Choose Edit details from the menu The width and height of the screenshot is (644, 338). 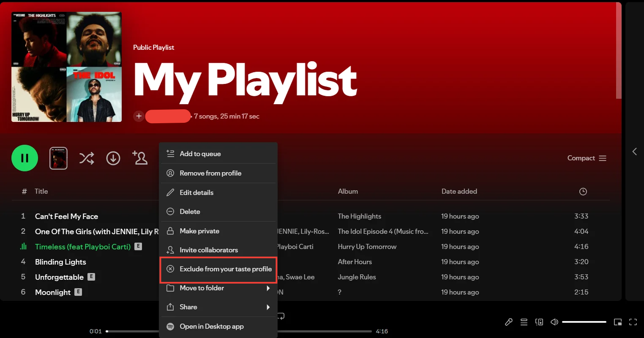pyautogui.click(x=218, y=192)
